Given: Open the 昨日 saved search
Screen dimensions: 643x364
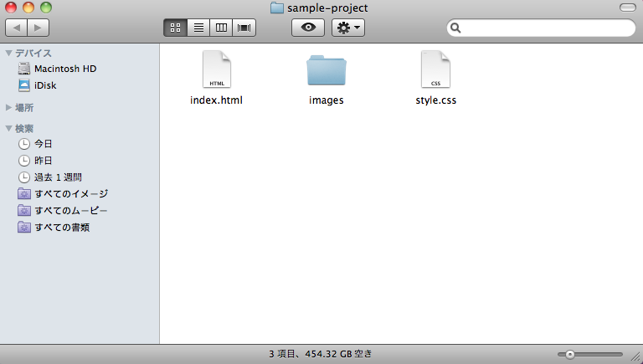Looking at the screenshot, I should click(x=43, y=161).
